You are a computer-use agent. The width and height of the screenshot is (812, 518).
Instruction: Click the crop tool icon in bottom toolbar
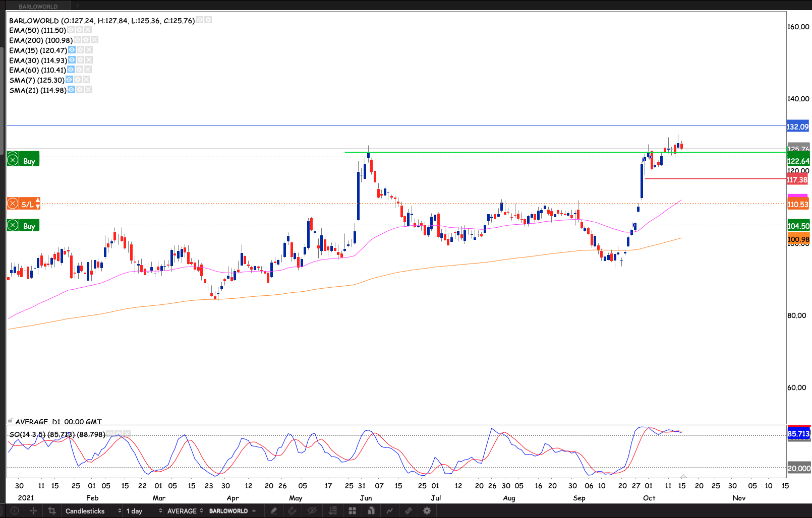click(x=51, y=511)
